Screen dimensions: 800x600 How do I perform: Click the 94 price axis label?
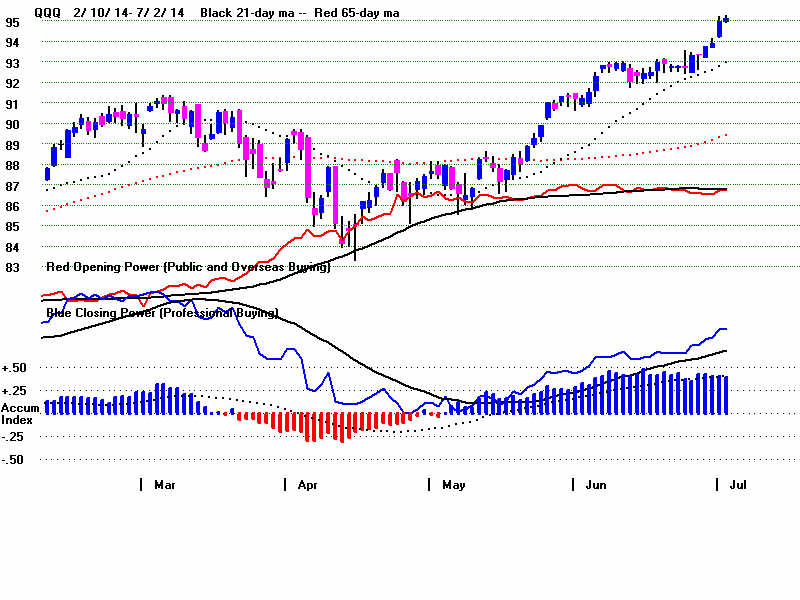click(12, 43)
